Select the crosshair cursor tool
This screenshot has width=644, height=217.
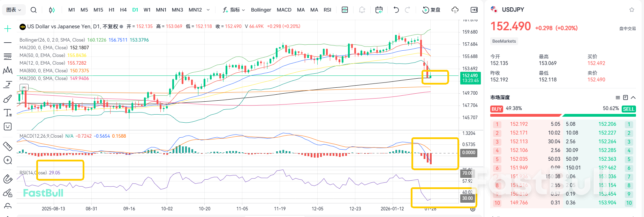(x=7, y=29)
